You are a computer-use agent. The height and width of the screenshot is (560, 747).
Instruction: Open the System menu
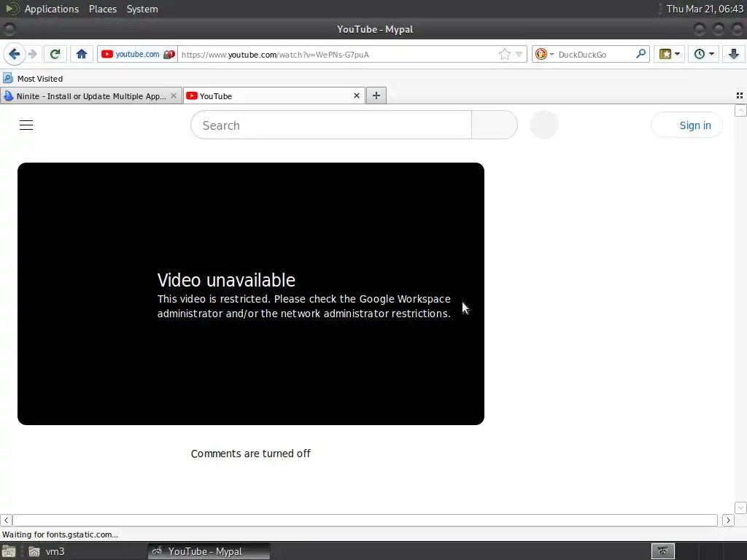pyautogui.click(x=142, y=9)
